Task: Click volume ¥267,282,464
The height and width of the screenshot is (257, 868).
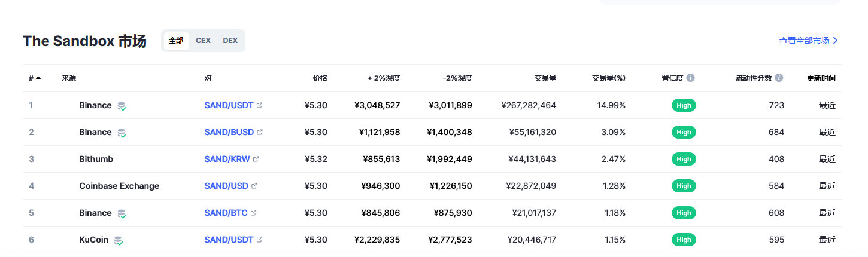Action: [529, 105]
